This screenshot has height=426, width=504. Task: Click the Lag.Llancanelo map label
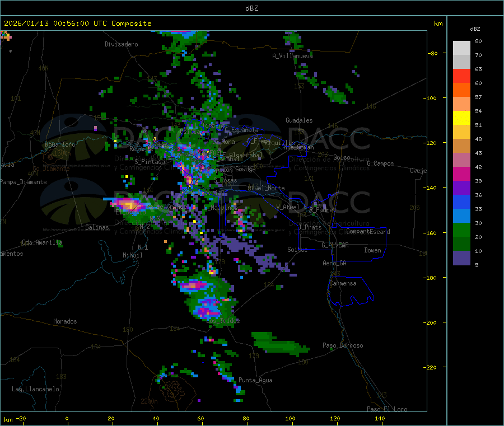point(35,389)
